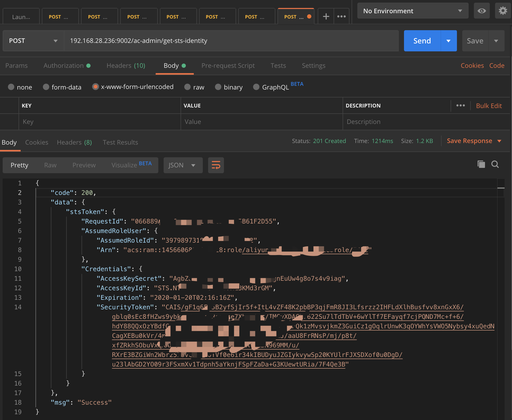Search the response with magnifier icon
Screen dimensions: 512x420
tap(495, 164)
